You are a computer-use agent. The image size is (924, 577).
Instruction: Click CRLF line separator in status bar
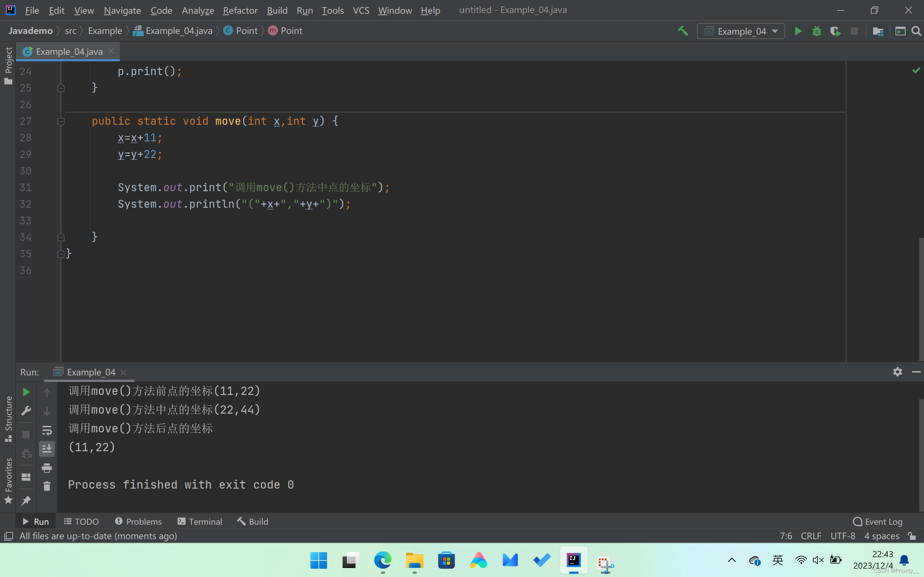[811, 536]
